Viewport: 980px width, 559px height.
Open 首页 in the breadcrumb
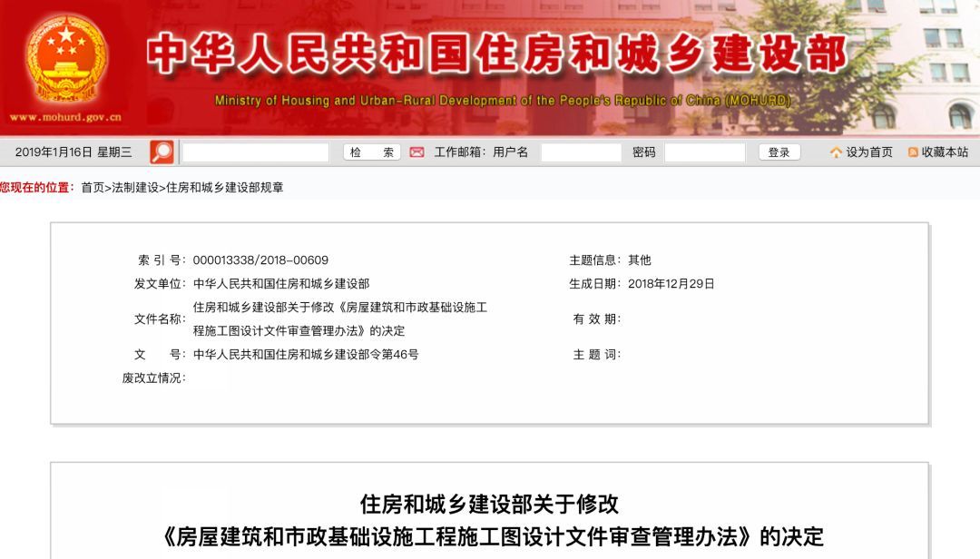pos(93,188)
